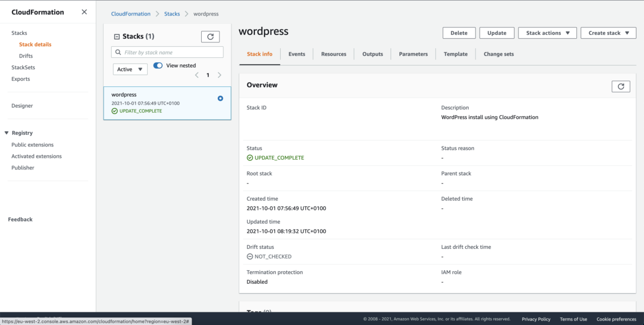Viewport: 644px width, 325px height.
Task: Open CloudFormation breadcrumb link
Action: coord(130,14)
